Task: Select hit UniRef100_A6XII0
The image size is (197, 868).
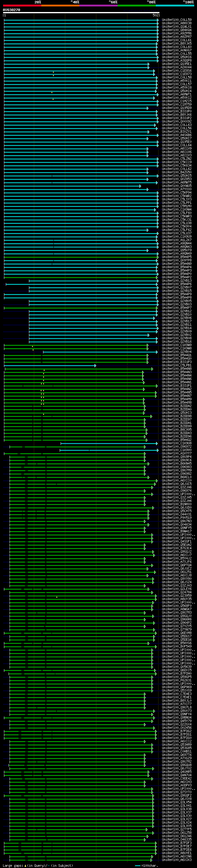Action: tap(176, 481)
